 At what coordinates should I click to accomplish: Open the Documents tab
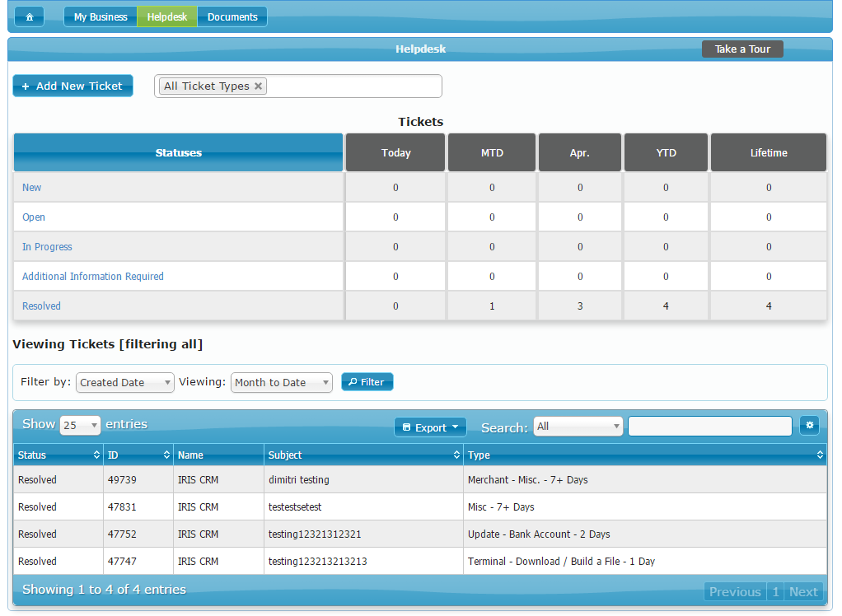tap(232, 17)
